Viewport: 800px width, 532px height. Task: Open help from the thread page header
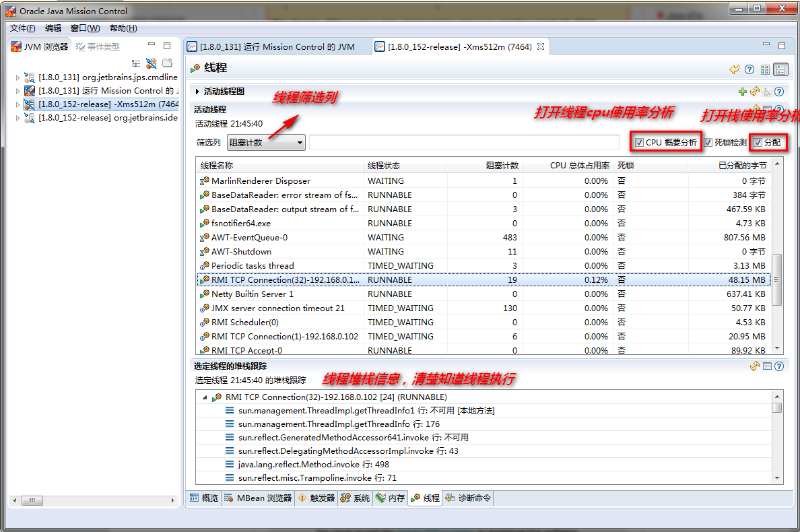[x=749, y=69]
